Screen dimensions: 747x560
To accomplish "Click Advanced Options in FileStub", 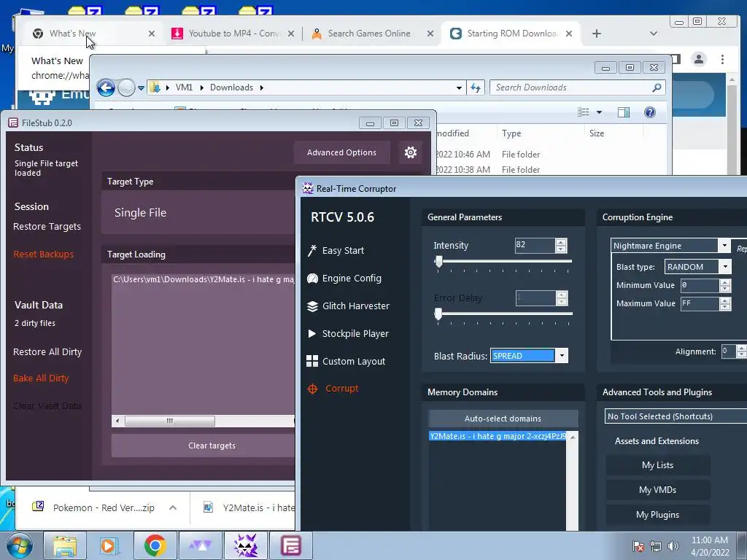I will 341,152.
